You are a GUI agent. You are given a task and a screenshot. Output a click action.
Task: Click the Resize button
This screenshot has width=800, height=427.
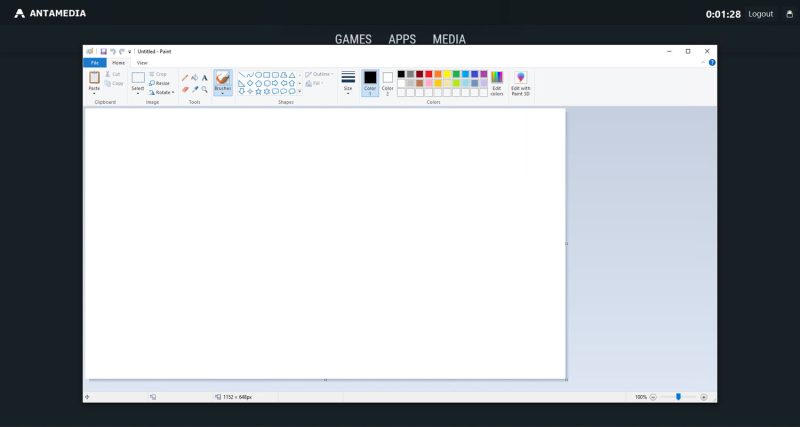tap(159, 83)
